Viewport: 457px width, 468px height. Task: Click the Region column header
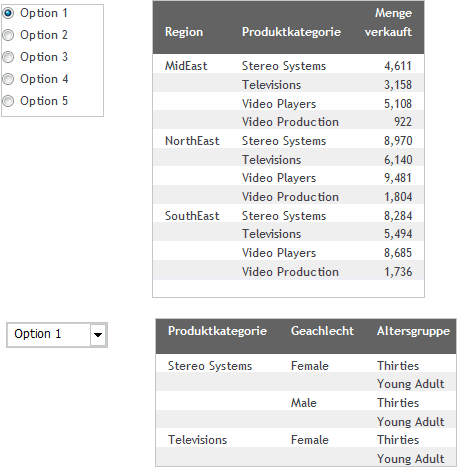184,32
